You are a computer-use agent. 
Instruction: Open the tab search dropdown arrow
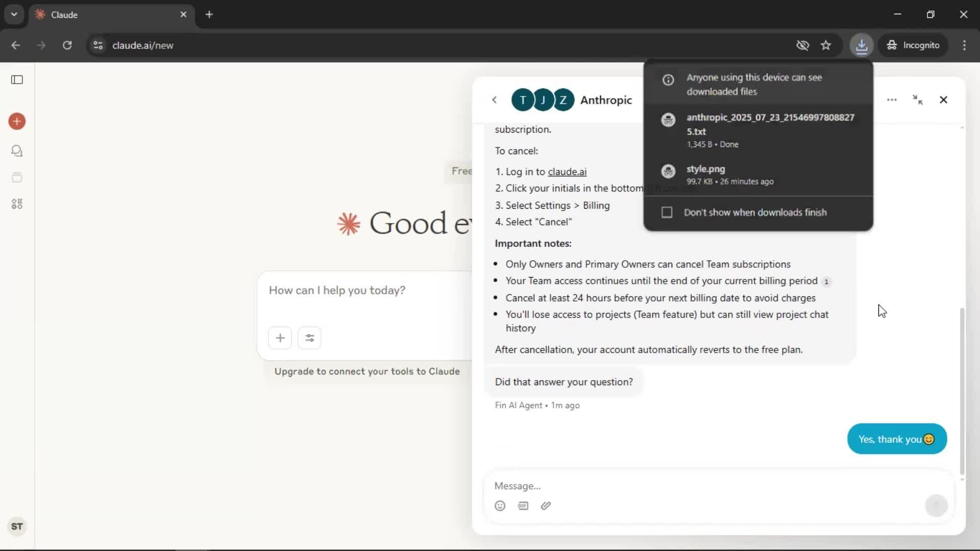click(x=14, y=14)
